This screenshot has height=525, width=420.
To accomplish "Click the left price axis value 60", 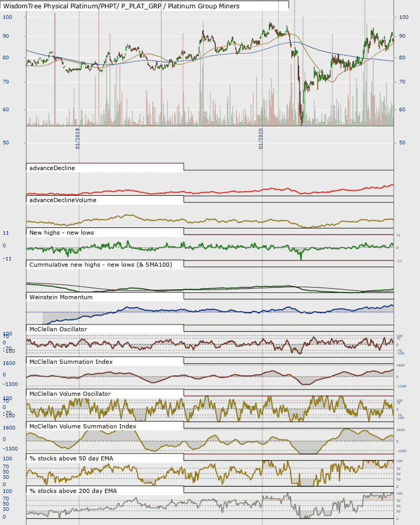I will (x=6, y=110).
